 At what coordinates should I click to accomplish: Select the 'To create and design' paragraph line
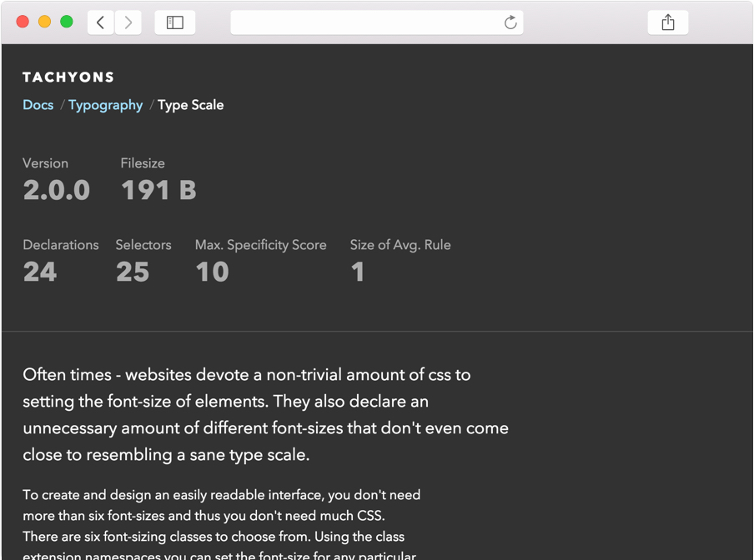[222, 495]
